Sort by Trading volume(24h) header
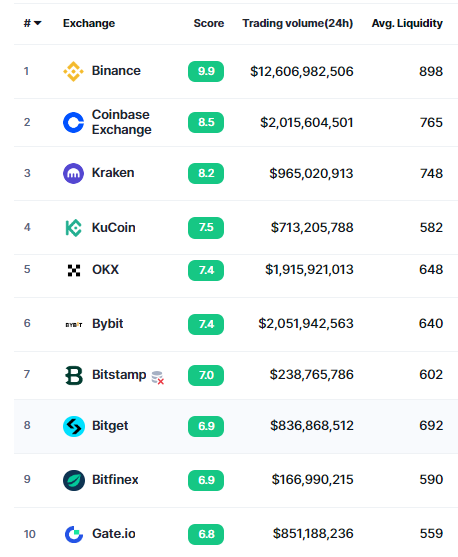 coord(298,23)
